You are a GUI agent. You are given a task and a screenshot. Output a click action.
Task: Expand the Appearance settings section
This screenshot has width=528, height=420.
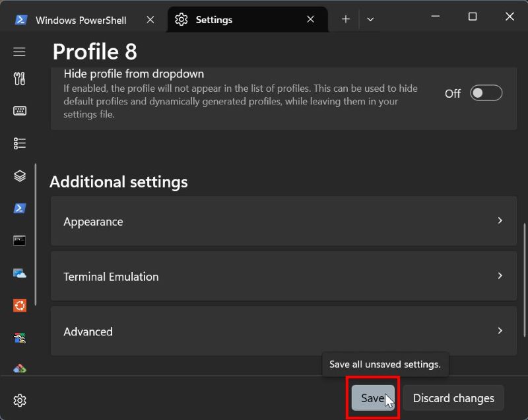tap(284, 221)
